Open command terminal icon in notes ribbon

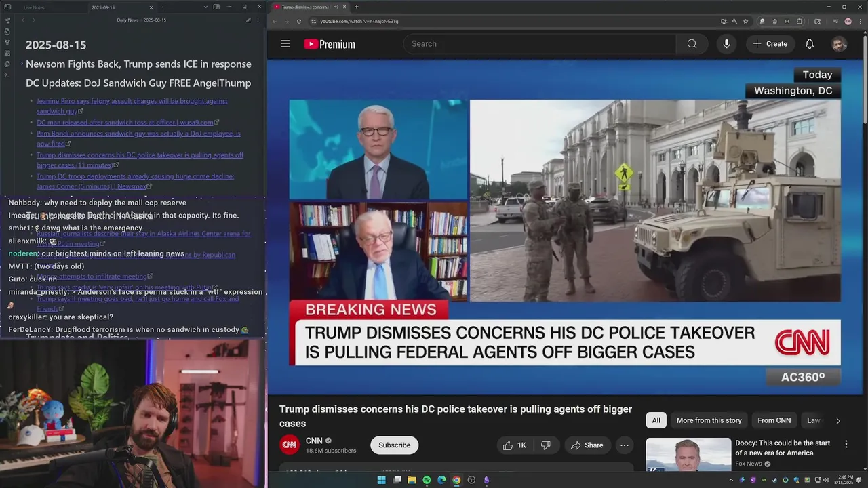tap(7, 75)
